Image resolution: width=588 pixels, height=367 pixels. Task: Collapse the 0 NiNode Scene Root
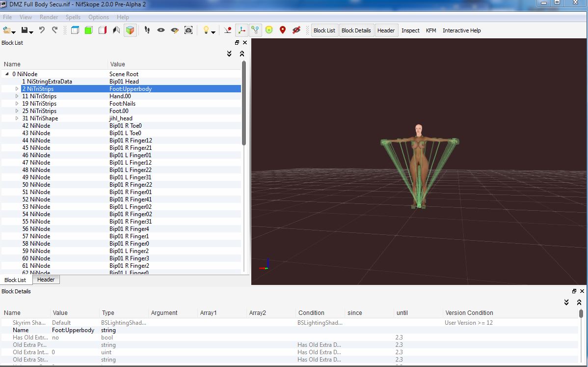(7, 74)
